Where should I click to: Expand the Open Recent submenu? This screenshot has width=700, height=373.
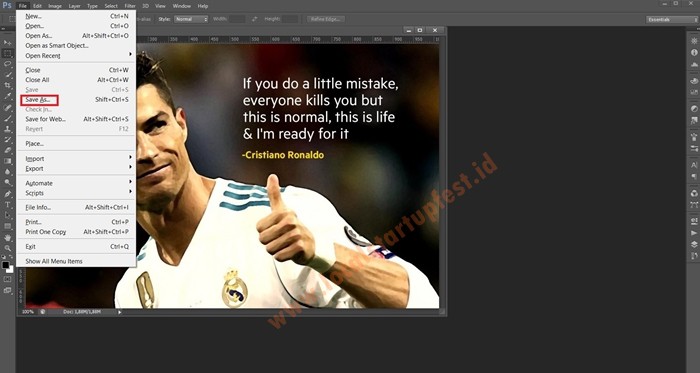click(x=76, y=56)
